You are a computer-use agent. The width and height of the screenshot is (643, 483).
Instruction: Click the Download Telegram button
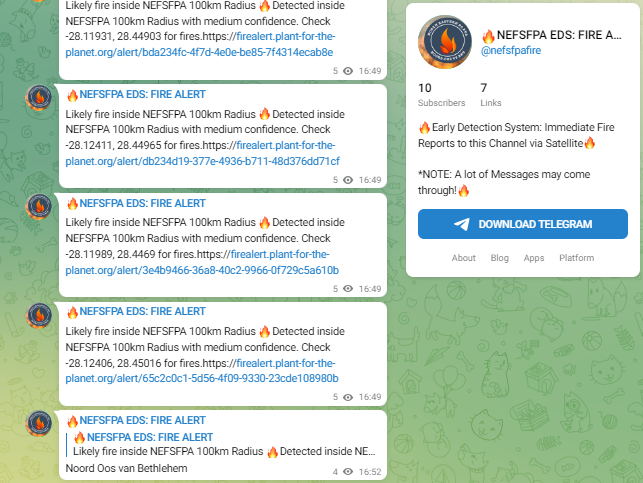click(x=523, y=224)
